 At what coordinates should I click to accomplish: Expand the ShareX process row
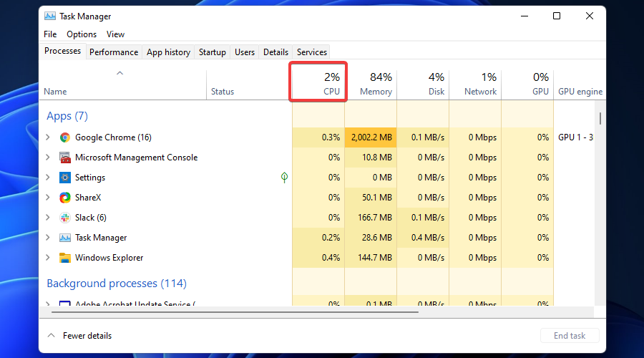click(48, 198)
